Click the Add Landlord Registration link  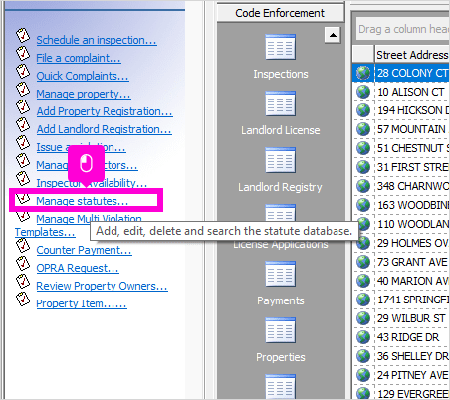point(104,129)
